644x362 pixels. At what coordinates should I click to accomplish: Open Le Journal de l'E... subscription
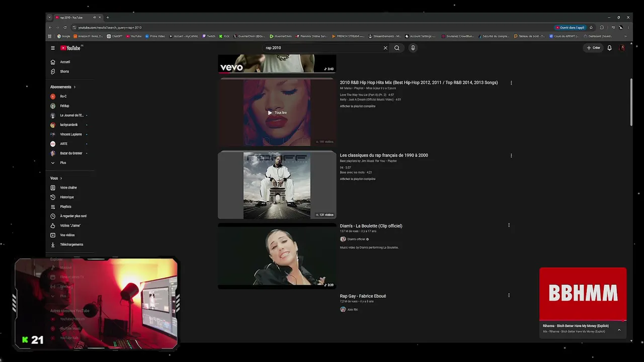point(72,115)
